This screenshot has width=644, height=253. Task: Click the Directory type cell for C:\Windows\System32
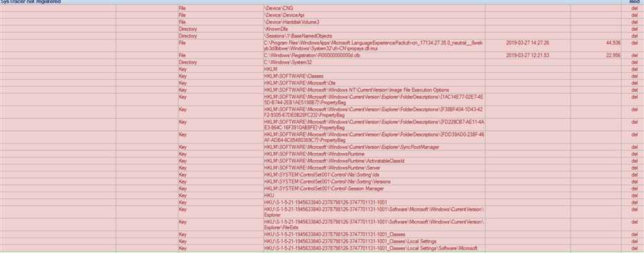(x=188, y=62)
